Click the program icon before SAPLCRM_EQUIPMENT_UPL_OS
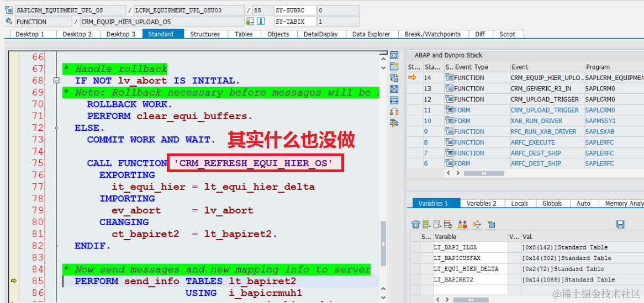 tap(9, 10)
